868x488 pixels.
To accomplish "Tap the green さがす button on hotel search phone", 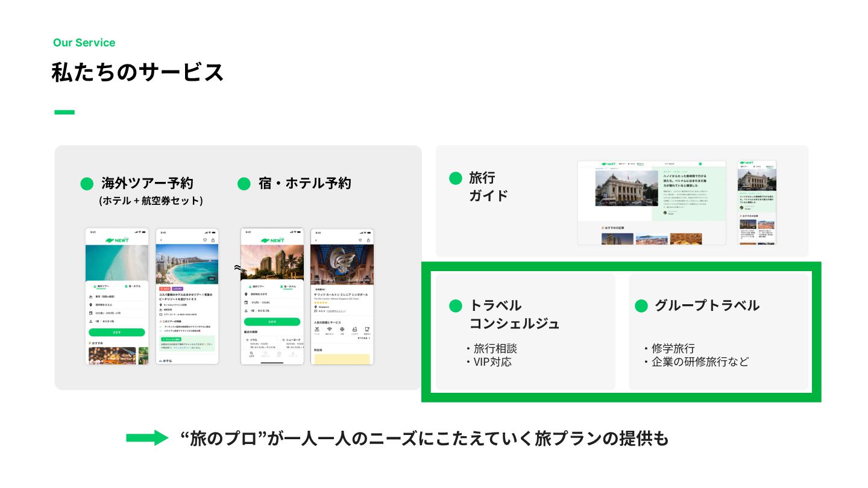I will click(x=272, y=322).
